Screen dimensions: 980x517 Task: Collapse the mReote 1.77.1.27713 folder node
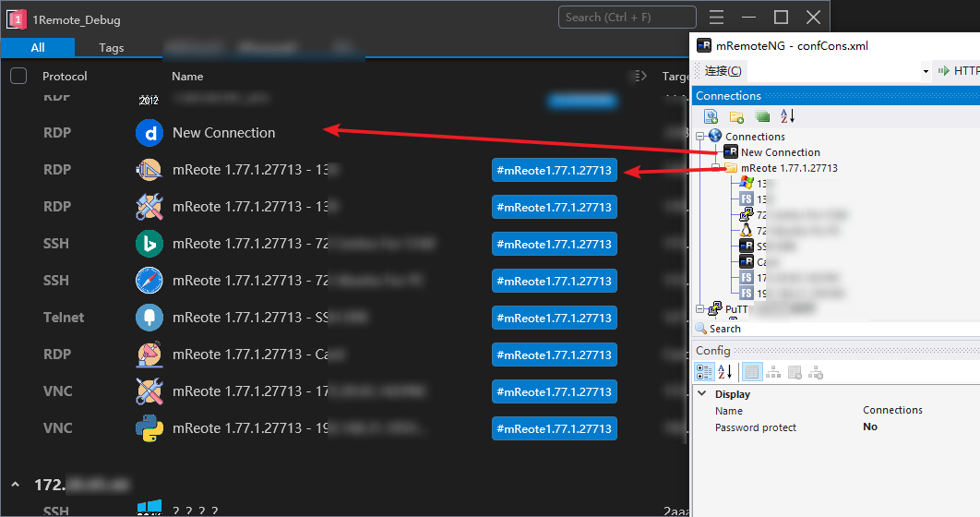point(716,167)
